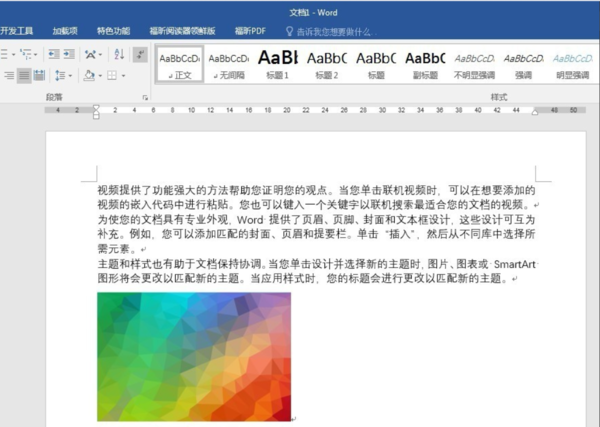Viewport: 600px width, 427px height.
Task: Click the line and paragraph spacing icon
Action: [60, 75]
